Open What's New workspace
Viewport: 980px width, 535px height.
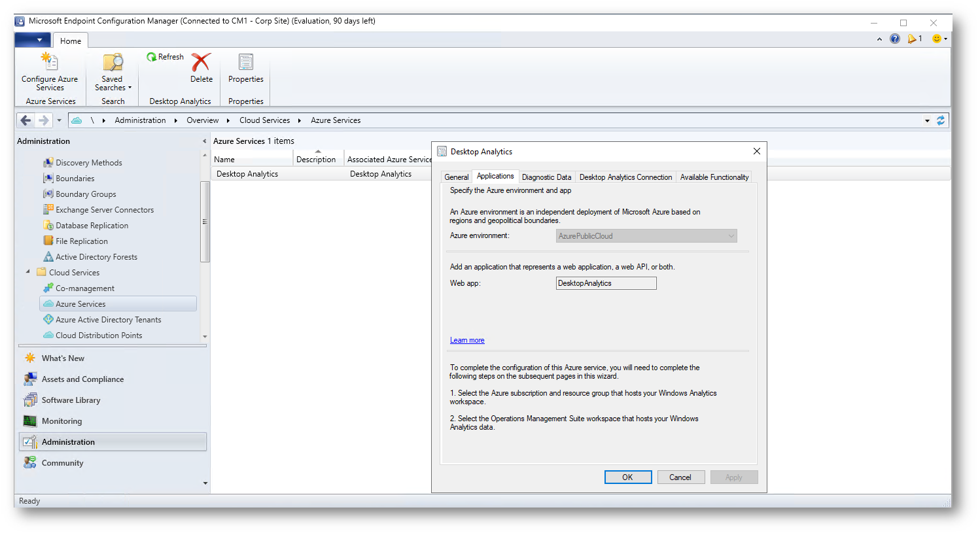point(63,358)
